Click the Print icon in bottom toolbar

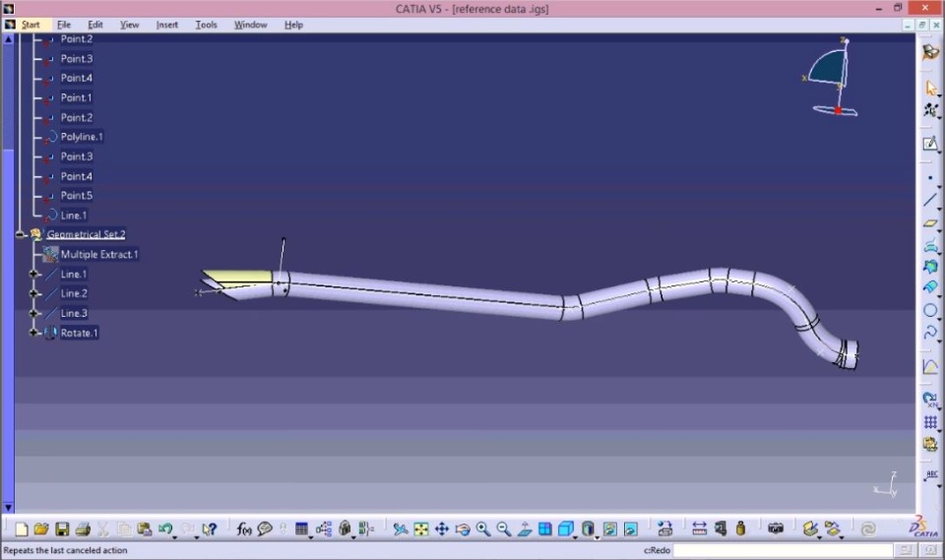pyautogui.click(x=83, y=529)
